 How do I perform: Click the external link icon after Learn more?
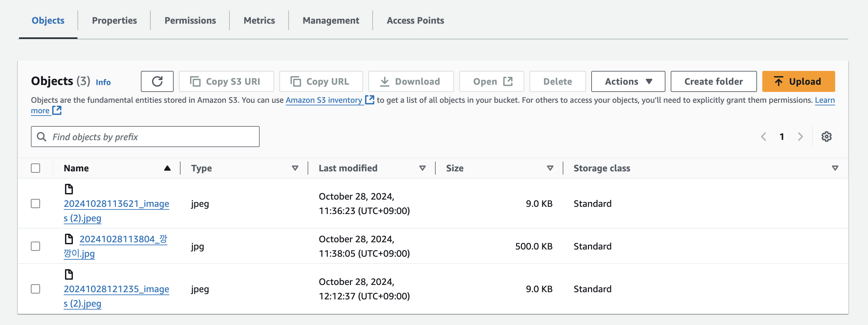click(x=57, y=110)
